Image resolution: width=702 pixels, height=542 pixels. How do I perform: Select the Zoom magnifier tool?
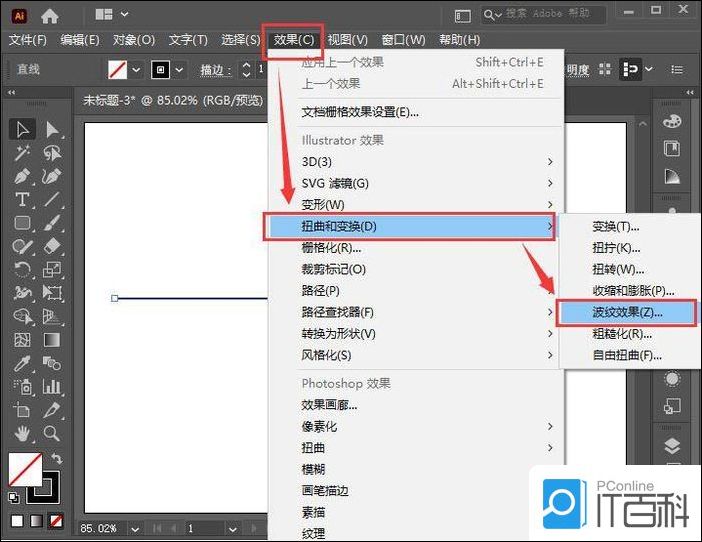click(52, 434)
